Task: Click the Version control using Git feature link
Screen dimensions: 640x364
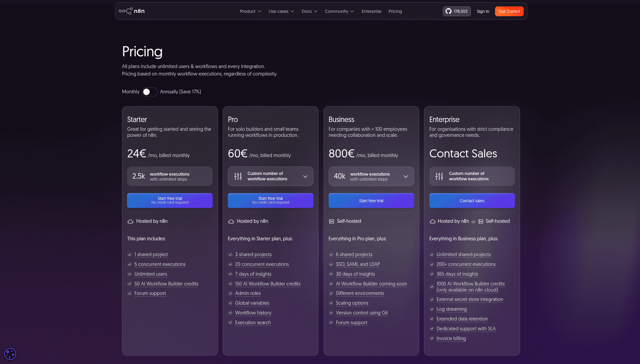Action: [x=362, y=313]
